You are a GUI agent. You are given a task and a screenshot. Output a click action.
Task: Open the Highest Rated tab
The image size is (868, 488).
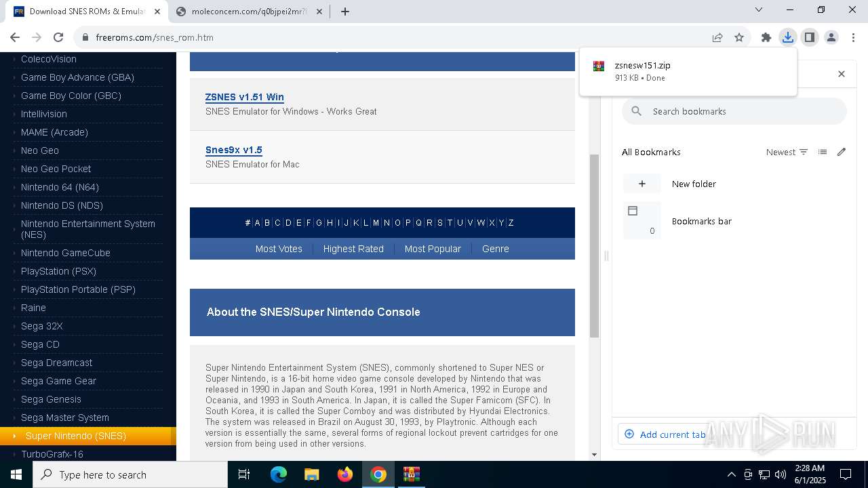point(353,249)
